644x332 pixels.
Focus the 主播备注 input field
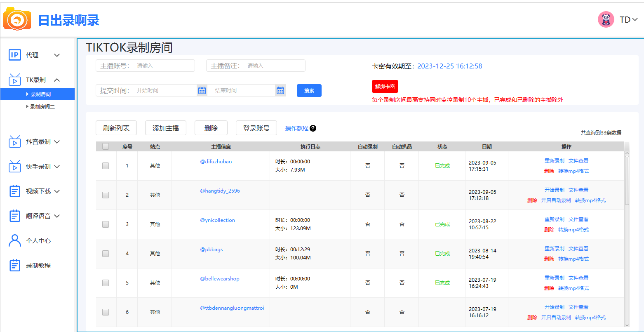point(256,66)
